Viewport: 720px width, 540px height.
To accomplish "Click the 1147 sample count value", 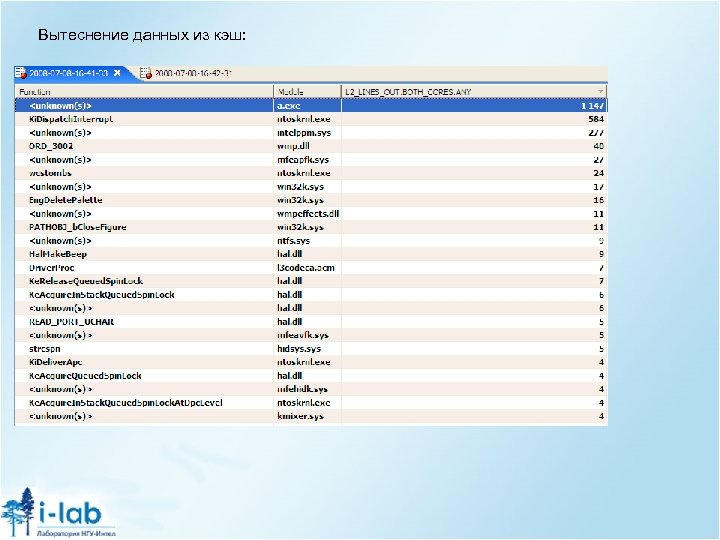I will coord(592,106).
